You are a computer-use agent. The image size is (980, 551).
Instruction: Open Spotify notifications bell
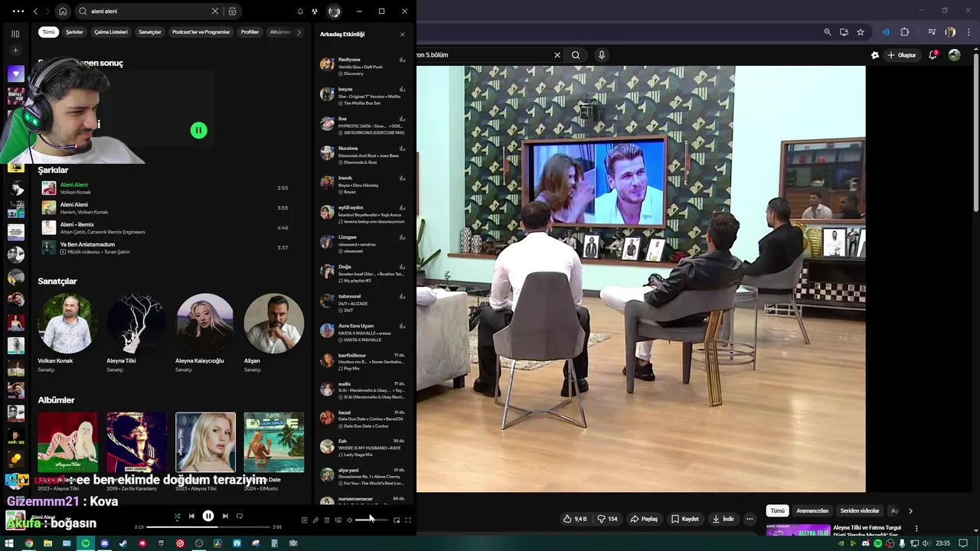tap(300, 11)
